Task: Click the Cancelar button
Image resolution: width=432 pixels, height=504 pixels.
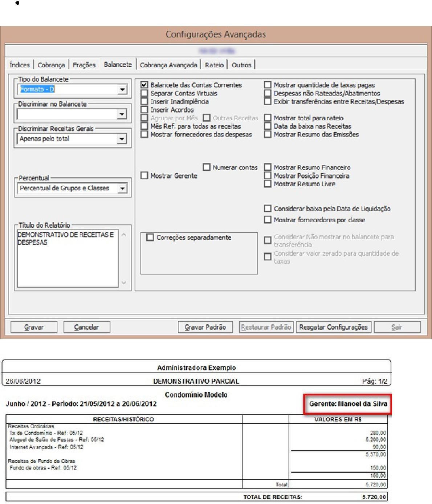Action: pos(86,327)
